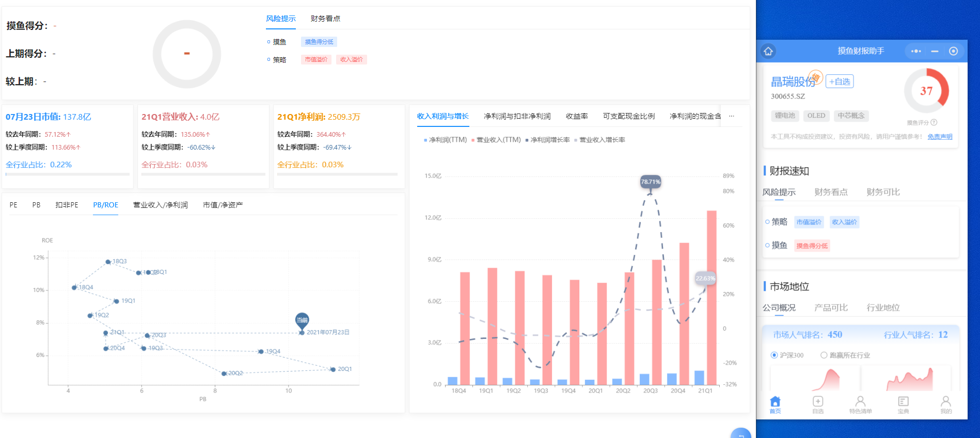Open the three-dots menu in 摸鱼财报助手 header
Viewport: 980px width, 438px height.
(916, 51)
